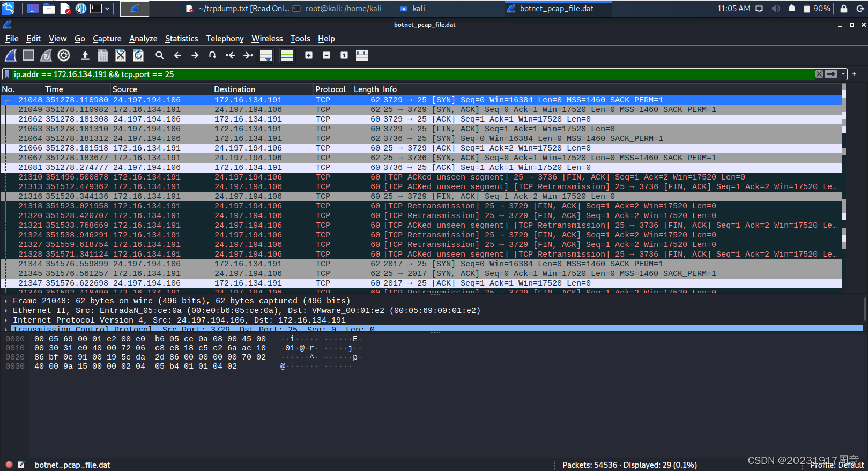This screenshot has width=868, height=471.
Task: Open Kali applications menu
Action: pos(8,8)
